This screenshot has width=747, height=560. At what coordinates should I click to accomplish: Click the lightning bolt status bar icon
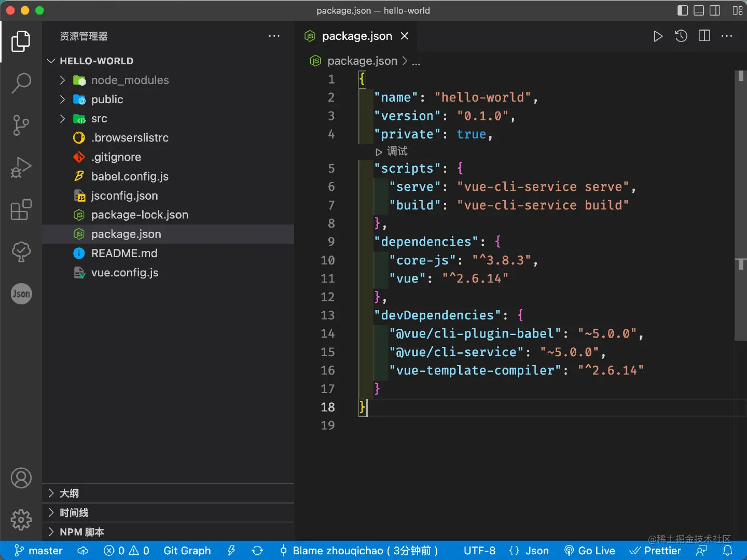point(231,551)
